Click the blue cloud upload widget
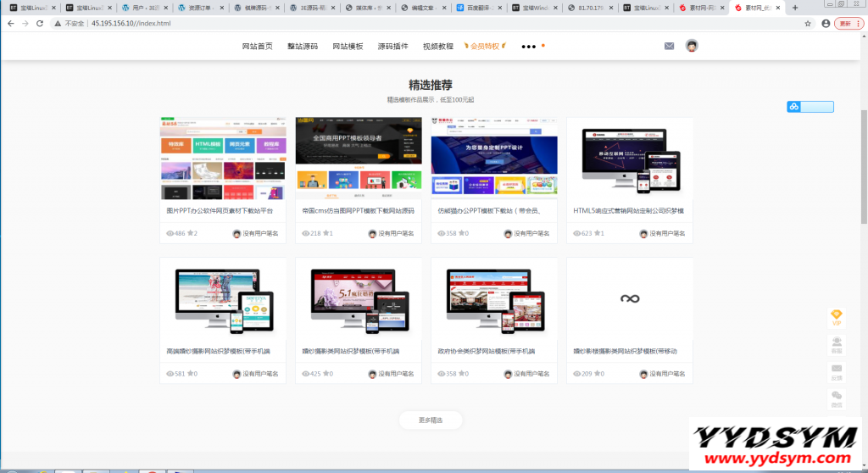This screenshot has height=473, width=868. click(x=810, y=107)
